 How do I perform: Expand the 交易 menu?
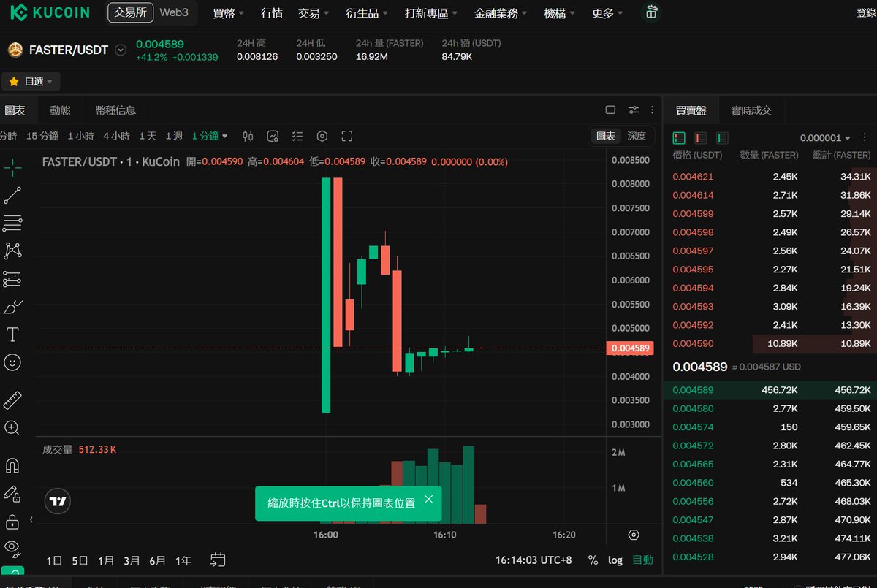click(314, 13)
